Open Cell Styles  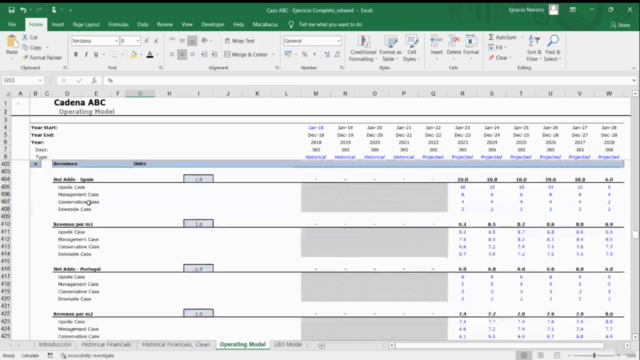click(x=411, y=48)
